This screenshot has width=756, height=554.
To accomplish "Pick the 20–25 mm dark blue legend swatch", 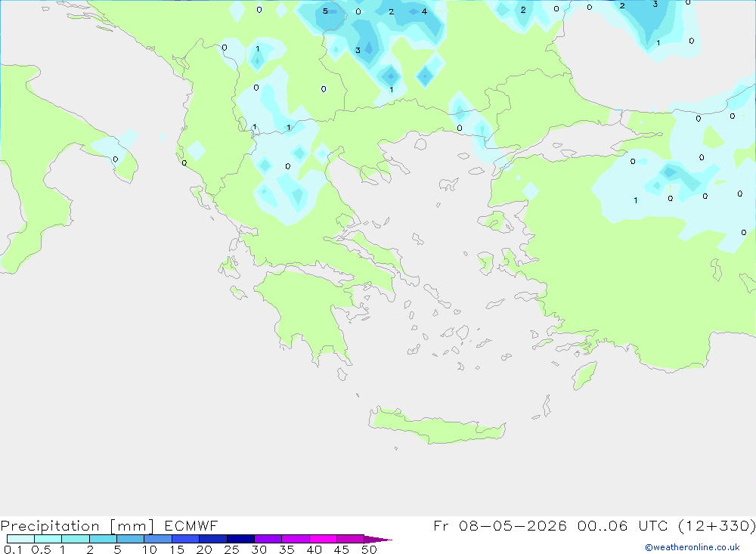I will (213, 539).
